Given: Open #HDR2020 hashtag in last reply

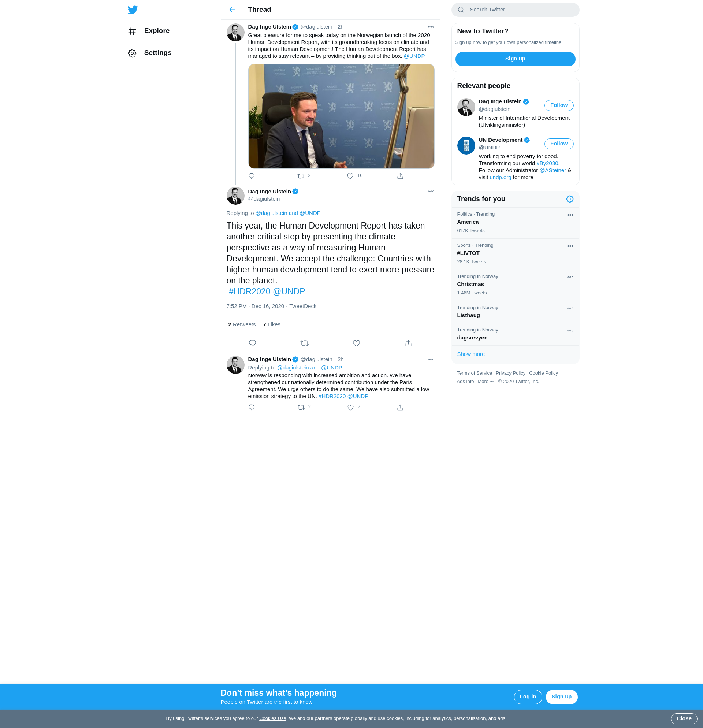Looking at the screenshot, I should (332, 396).
